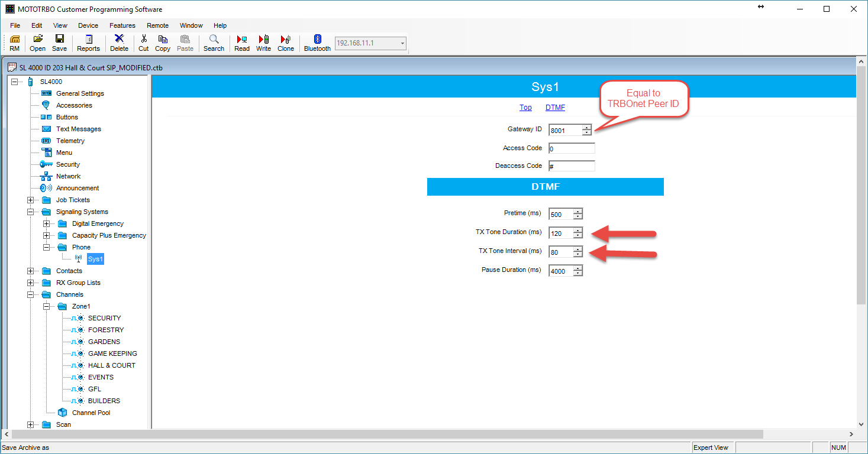This screenshot has width=868, height=454.
Task: Expand the RX Group Lists folder
Action: pos(31,283)
